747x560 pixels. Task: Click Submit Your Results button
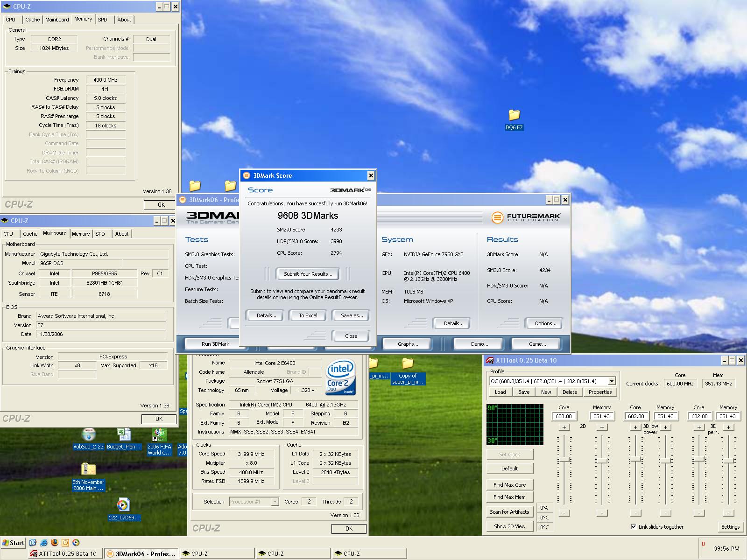point(308,274)
